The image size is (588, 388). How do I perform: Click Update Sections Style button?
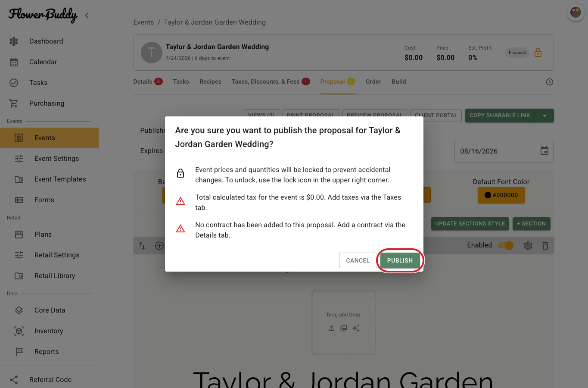(470, 224)
